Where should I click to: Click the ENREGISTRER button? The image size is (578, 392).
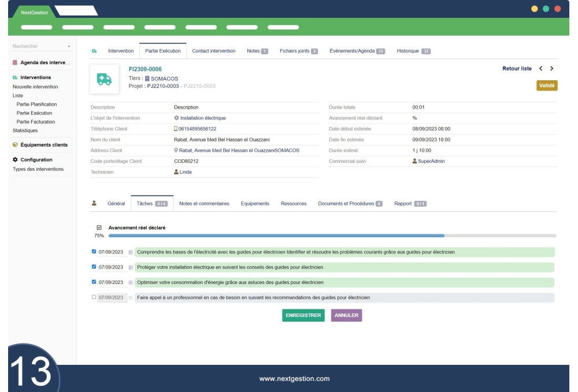pos(303,315)
